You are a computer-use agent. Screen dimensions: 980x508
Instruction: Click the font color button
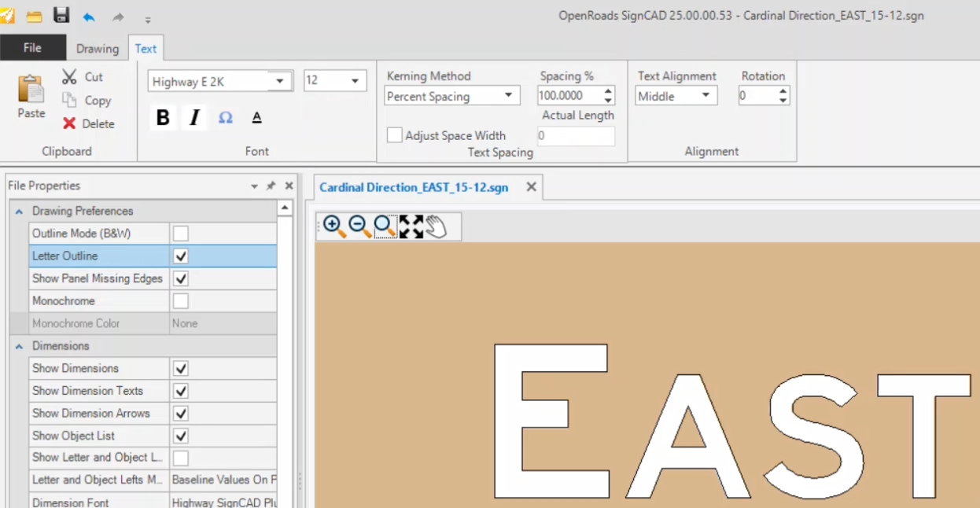click(x=256, y=118)
